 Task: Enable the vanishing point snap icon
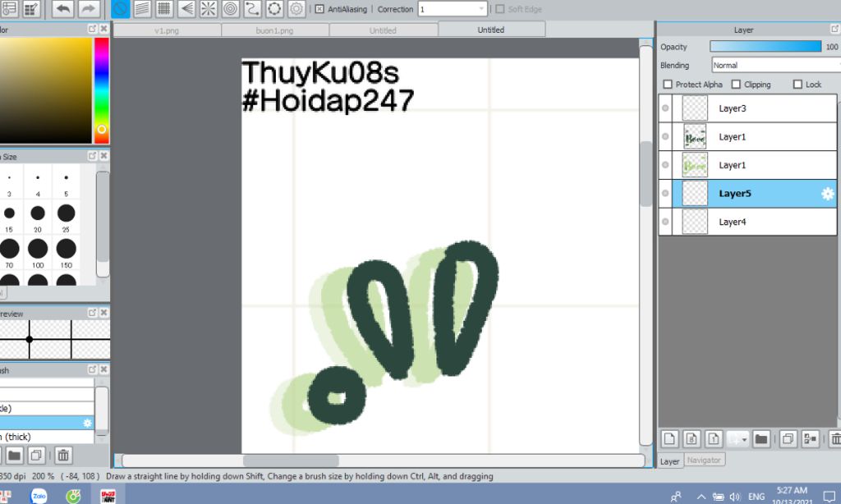pos(186,8)
